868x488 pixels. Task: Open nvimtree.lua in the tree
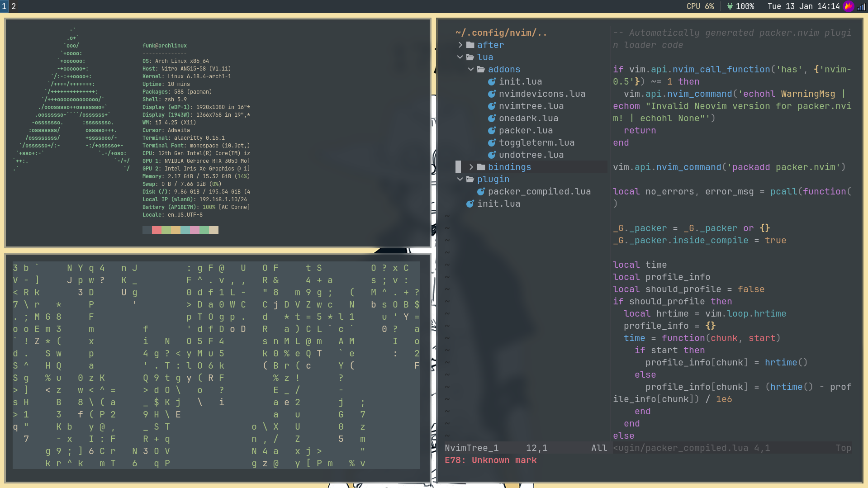pyautogui.click(x=531, y=106)
